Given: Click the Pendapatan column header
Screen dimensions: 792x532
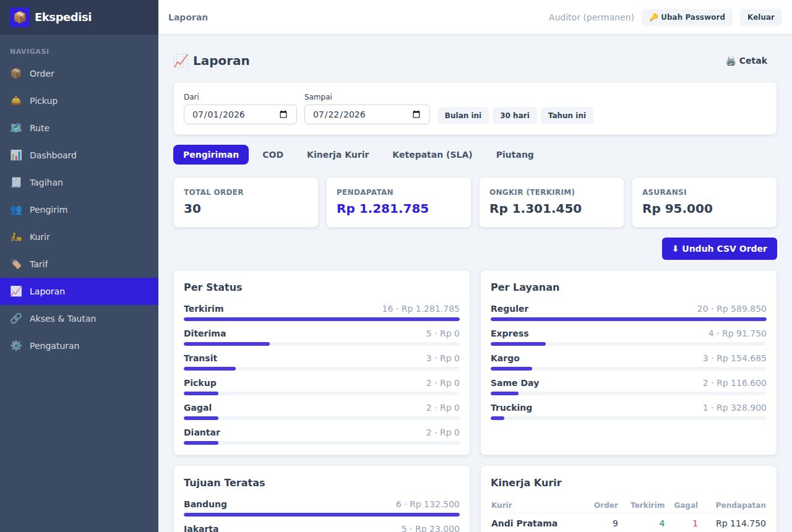Looking at the screenshot, I should tap(741, 505).
